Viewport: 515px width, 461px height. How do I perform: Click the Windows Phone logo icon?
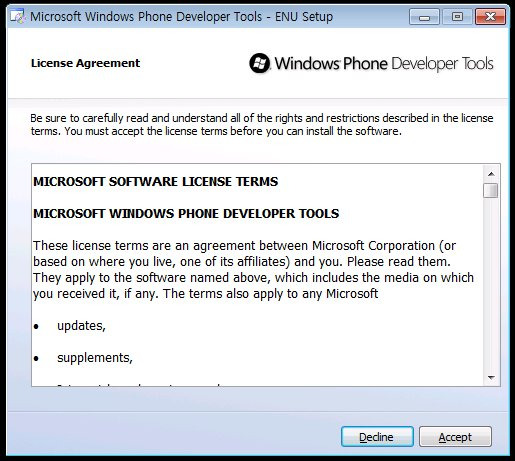tap(259, 63)
